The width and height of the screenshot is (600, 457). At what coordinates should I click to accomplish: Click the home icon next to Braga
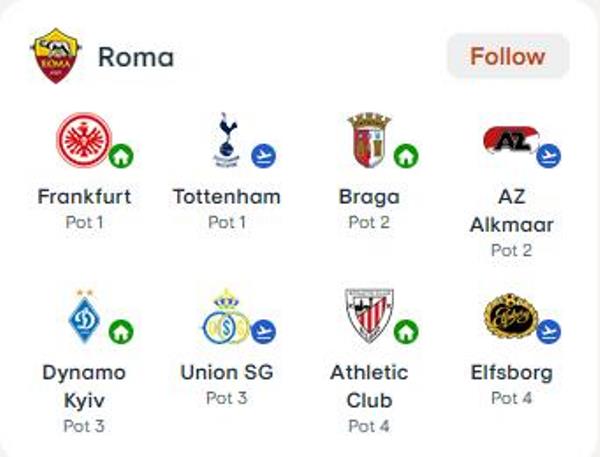(406, 156)
